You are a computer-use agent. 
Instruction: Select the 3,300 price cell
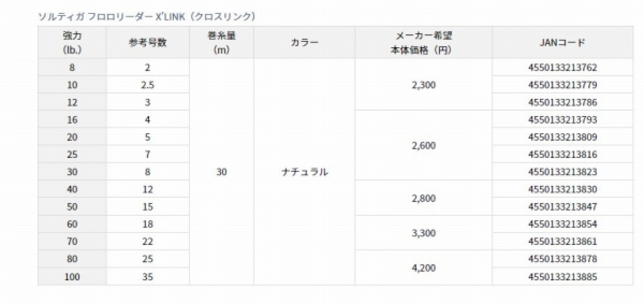coord(424,233)
